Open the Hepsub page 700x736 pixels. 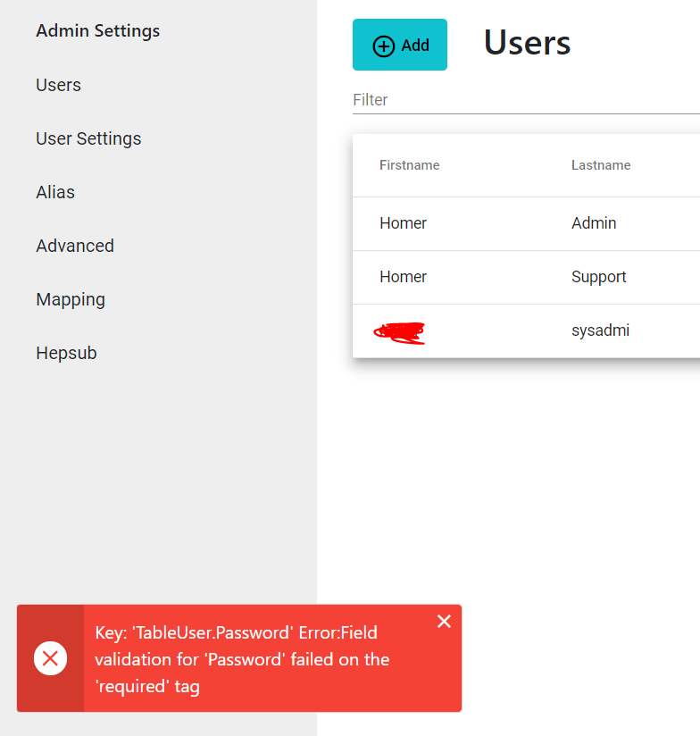[66, 353]
